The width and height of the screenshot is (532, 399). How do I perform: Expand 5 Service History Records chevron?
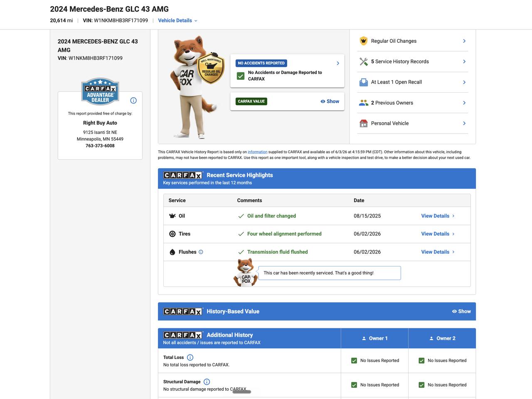[464, 62]
